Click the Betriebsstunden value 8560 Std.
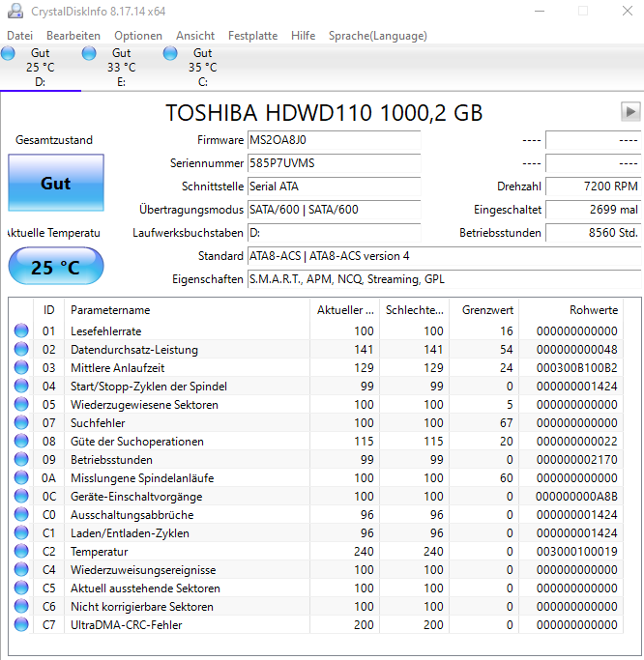The height and width of the screenshot is (660, 644). (x=593, y=232)
